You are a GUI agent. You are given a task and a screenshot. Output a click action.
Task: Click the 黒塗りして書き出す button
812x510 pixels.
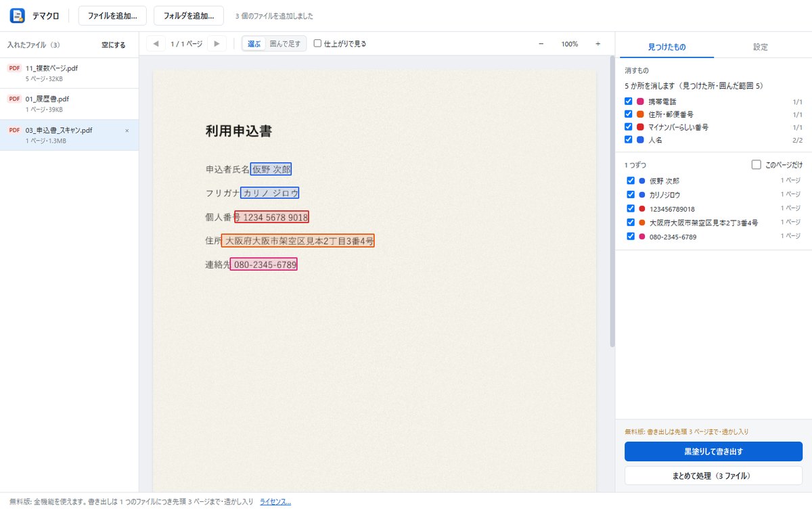pyautogui.click(x=713, y=451)
